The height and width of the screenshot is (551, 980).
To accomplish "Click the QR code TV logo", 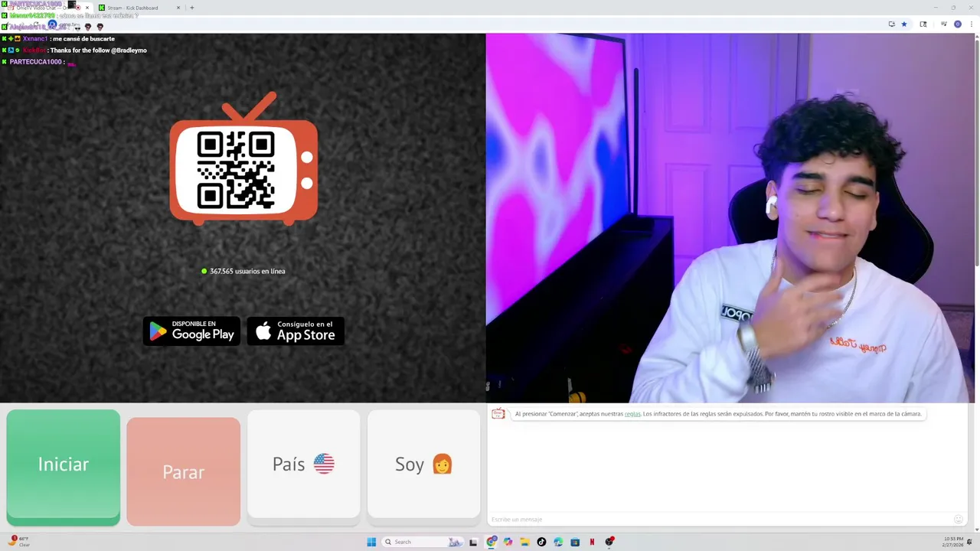I will 243,159.
